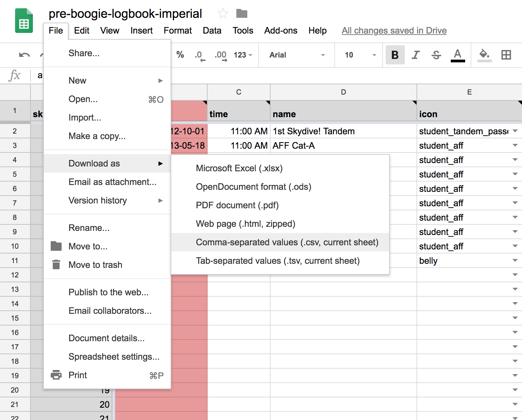The width and height of the screenshot is (522, 420).
Task: Open the icon dropdown arrow in row 12
Action: click(x=515, y=275)
